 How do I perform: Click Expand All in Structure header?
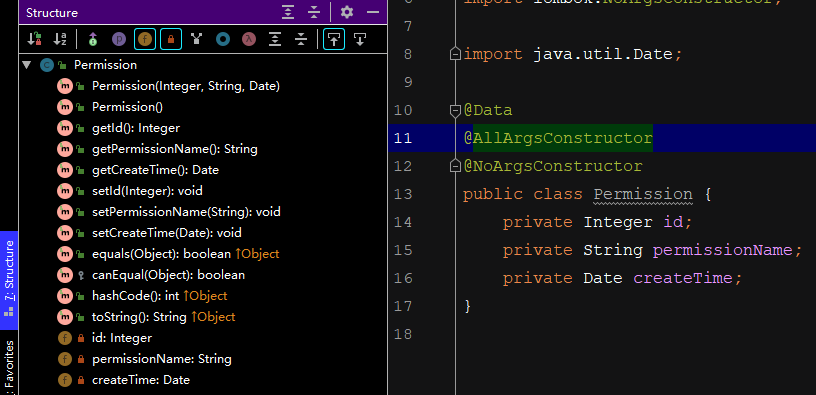point(288,12)
